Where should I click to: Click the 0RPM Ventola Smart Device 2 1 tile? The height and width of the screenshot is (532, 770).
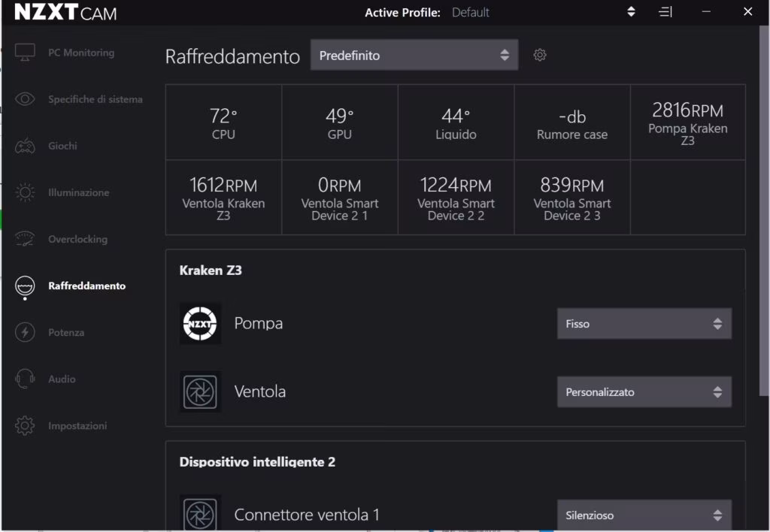coord(340,198)
